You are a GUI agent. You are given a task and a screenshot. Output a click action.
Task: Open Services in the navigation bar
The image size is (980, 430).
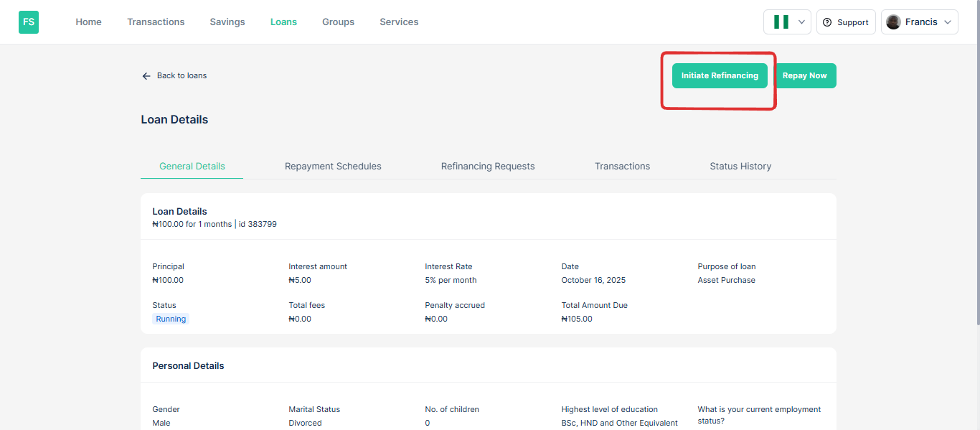(x=399, y=22)
